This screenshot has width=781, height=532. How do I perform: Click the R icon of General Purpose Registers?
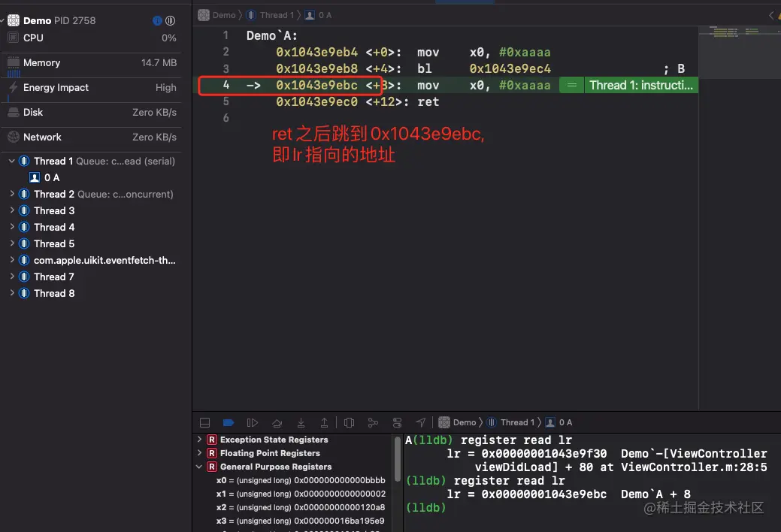212,467
